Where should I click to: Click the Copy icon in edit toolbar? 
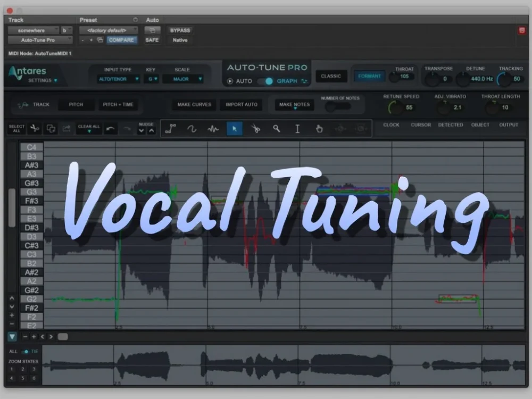(51, 128)
